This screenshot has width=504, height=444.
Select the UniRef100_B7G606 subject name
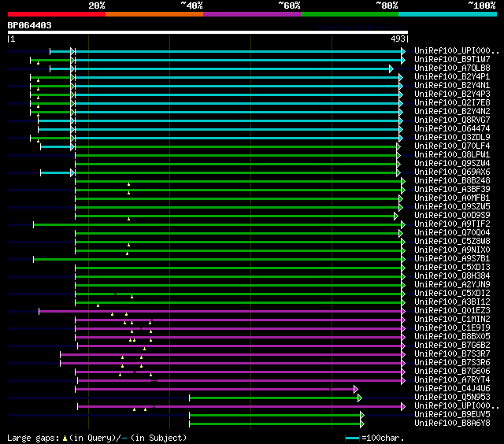pos(452,372)
